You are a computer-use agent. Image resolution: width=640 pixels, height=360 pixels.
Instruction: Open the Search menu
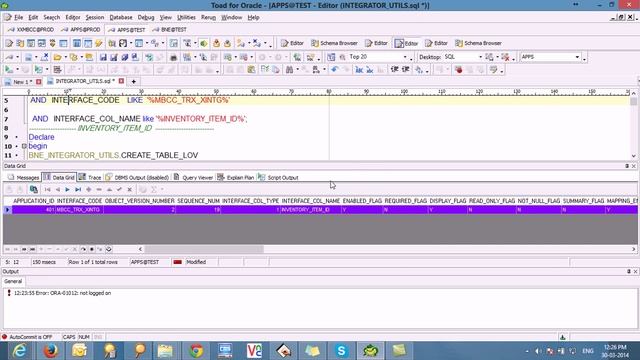point(51,18)
